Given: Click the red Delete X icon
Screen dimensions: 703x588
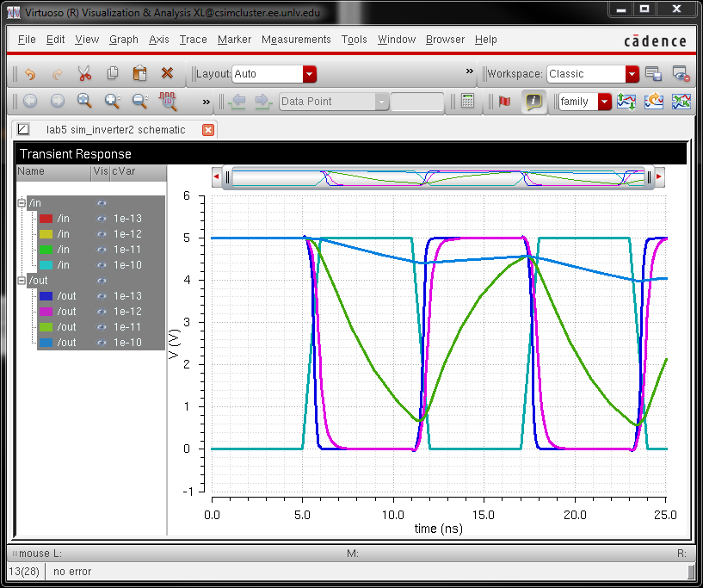Looking at the screenshot, I should pos(168,74).
